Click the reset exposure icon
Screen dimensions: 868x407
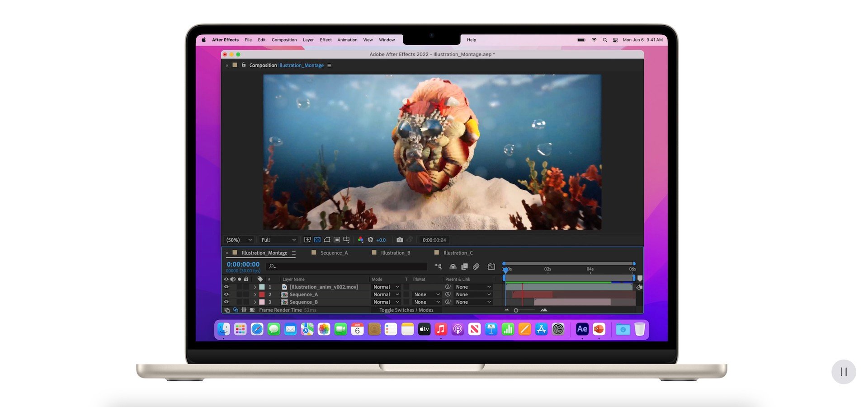[370, 240]
